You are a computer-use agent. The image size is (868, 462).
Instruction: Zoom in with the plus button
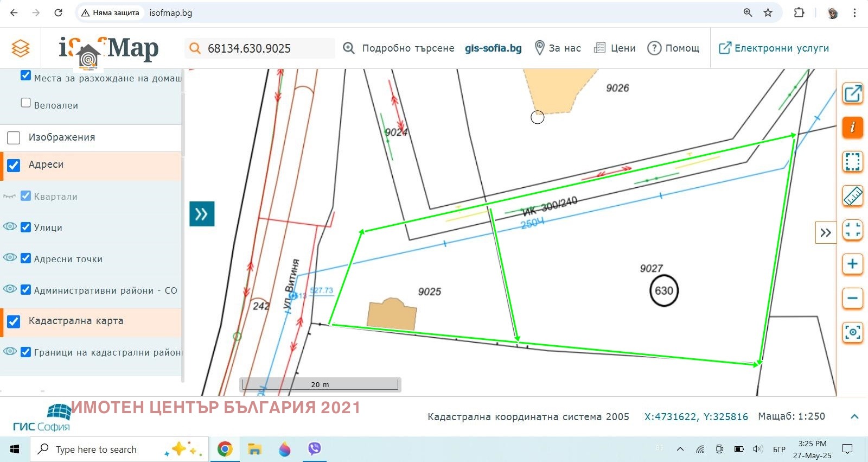[852, 264]
